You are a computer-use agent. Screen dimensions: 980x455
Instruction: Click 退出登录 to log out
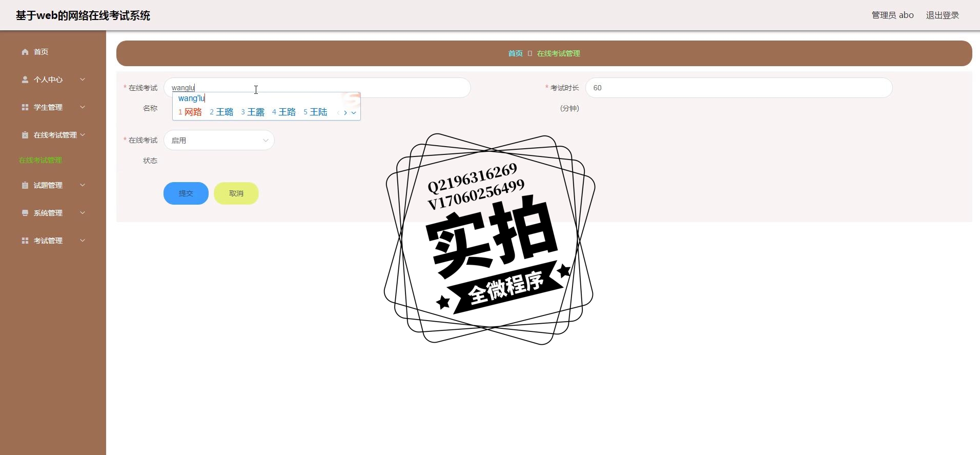(942, 15)
